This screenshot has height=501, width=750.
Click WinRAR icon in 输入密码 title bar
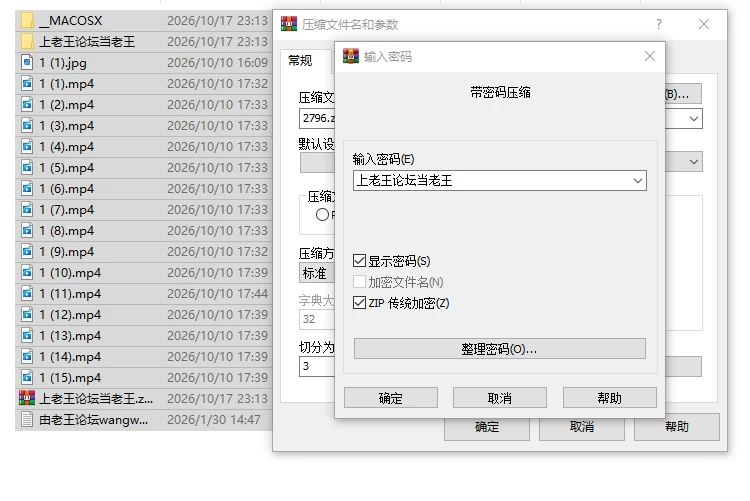pos(351,56)
